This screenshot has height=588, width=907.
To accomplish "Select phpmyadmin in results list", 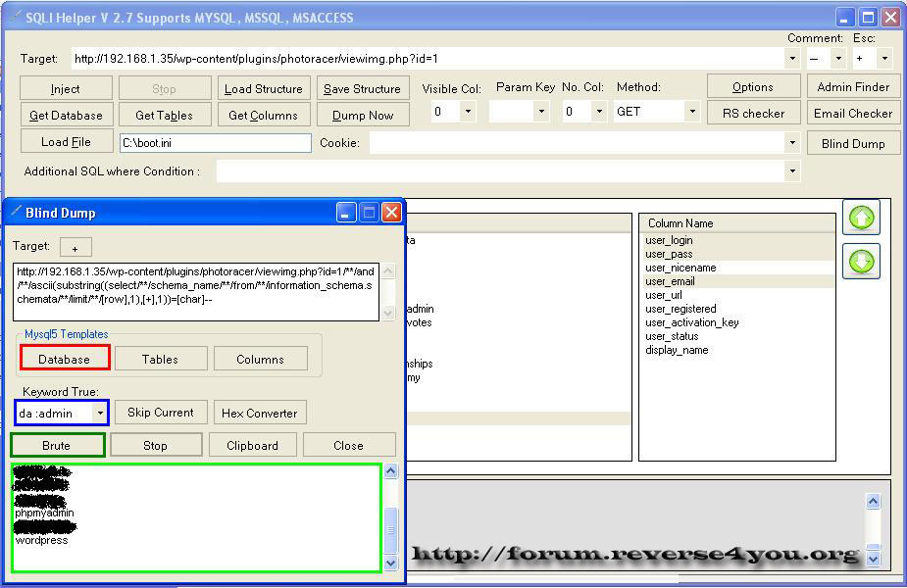I will (44, 513).
